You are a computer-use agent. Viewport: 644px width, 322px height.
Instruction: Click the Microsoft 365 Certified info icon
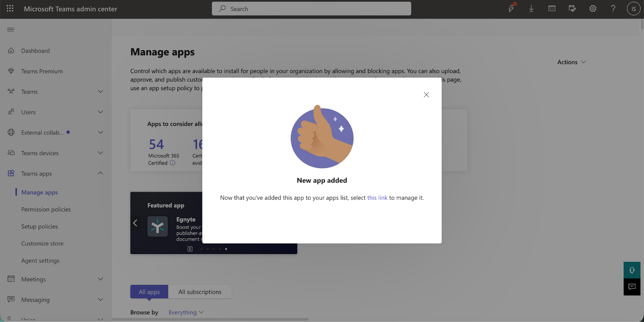tap(173, 163)
